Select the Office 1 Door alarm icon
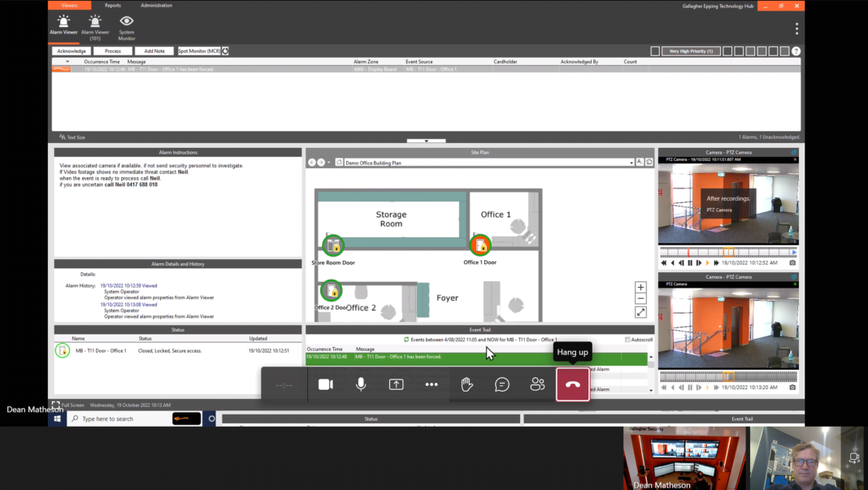868x490 pixels. coord(482,245)
